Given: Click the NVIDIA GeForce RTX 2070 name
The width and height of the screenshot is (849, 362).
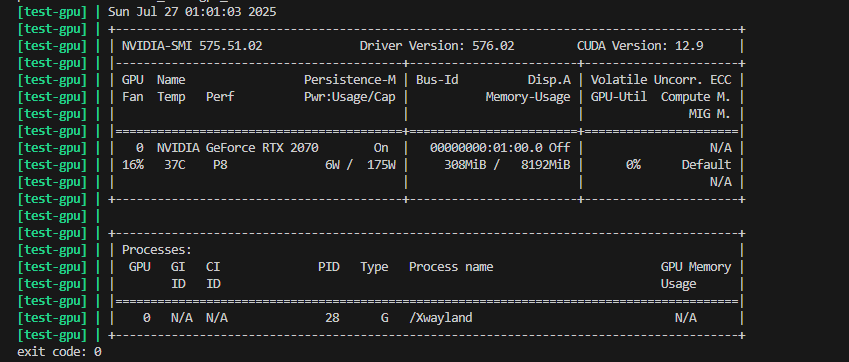Looking at the screenshot, I should point(238,148).
